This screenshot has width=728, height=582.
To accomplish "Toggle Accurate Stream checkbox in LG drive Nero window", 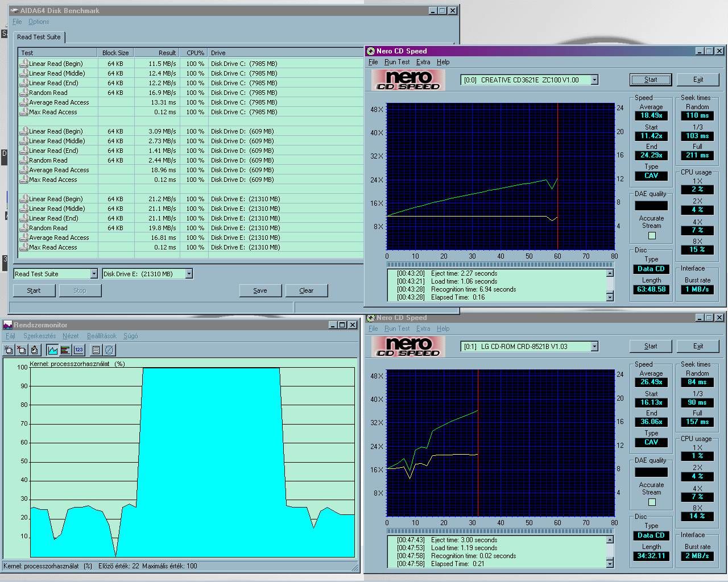I will [x=652, y=502].
